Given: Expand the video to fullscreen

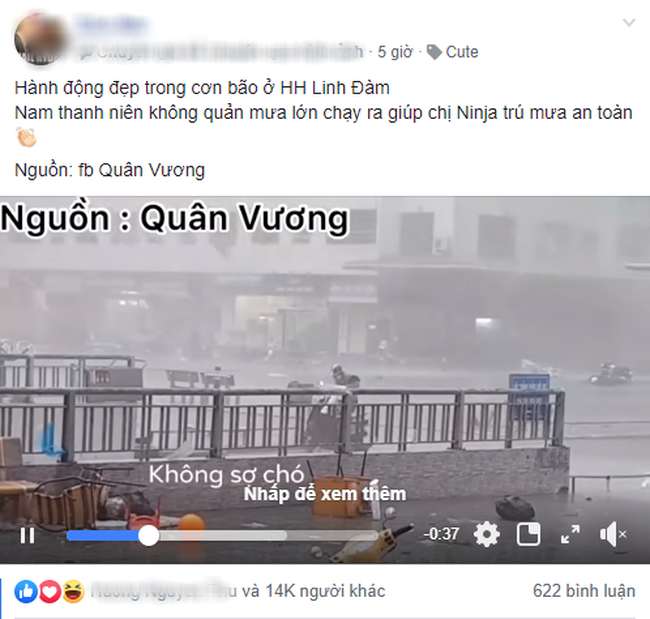Looking at the screenshot, I should (570, 534).
